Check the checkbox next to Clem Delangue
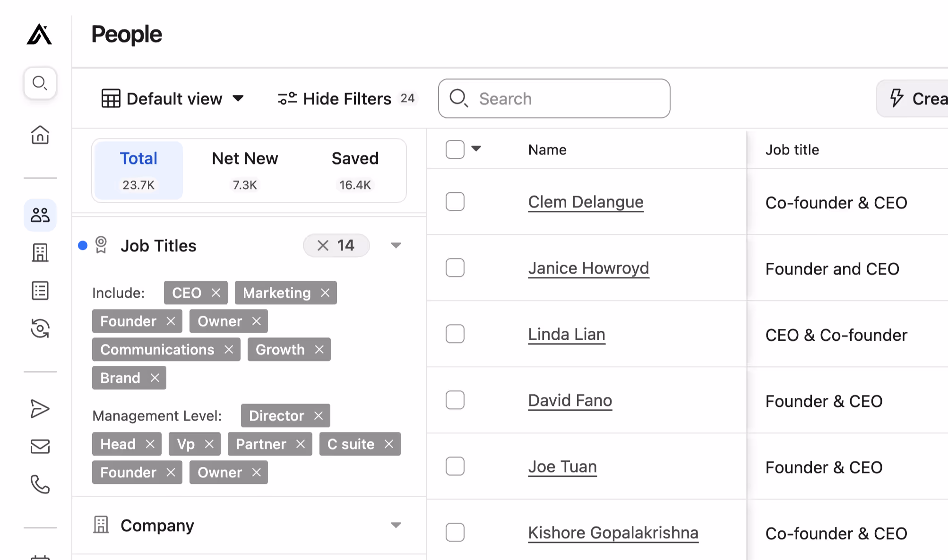The height and width of the screenshot is (560, 948). click(454, 202)
